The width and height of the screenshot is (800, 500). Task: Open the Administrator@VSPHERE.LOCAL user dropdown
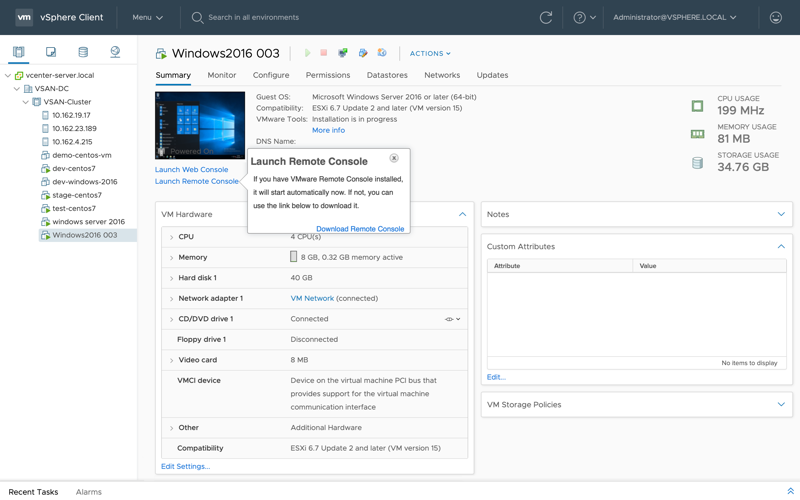click(675, 17)
